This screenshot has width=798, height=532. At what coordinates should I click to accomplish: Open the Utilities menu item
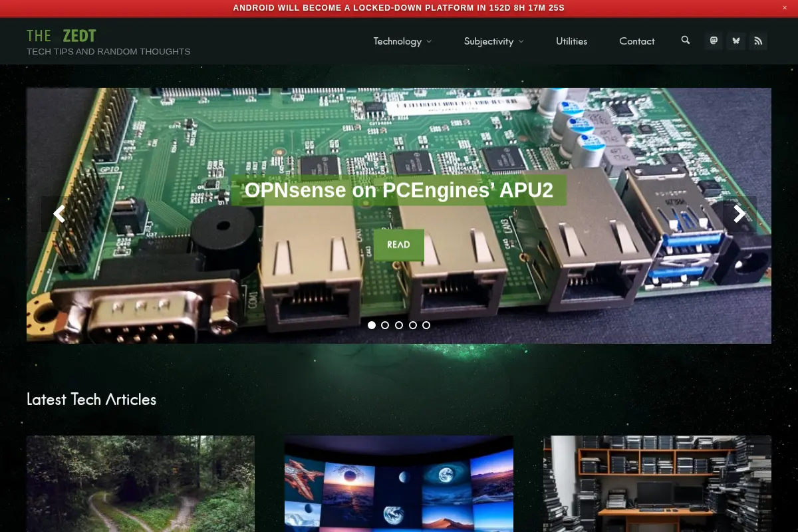click(x=572, y=41)
